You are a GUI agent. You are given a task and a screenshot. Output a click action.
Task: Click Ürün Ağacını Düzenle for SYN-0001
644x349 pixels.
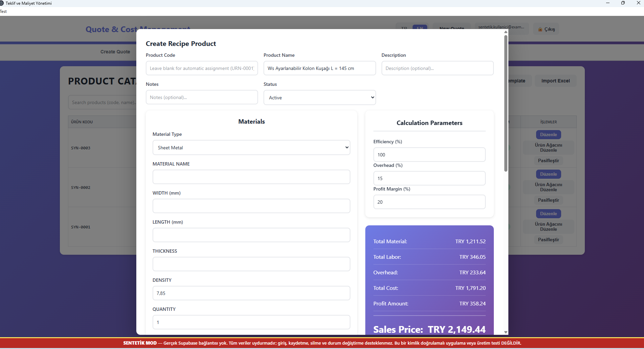(x=548, y=227)
